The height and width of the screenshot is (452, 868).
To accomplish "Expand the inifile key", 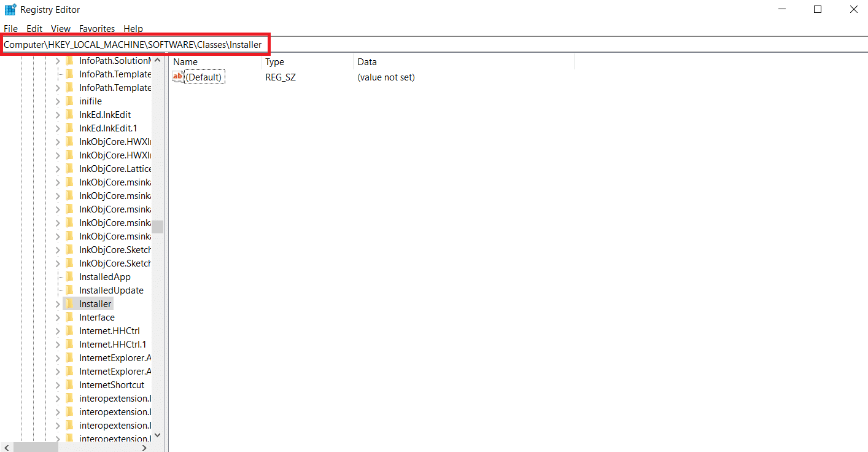I will point(58,101).
